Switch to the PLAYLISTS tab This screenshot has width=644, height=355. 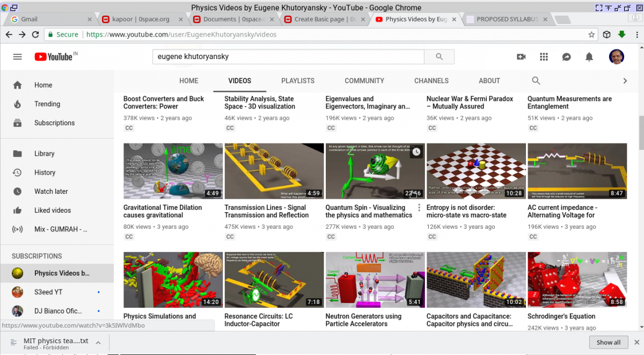298,81
